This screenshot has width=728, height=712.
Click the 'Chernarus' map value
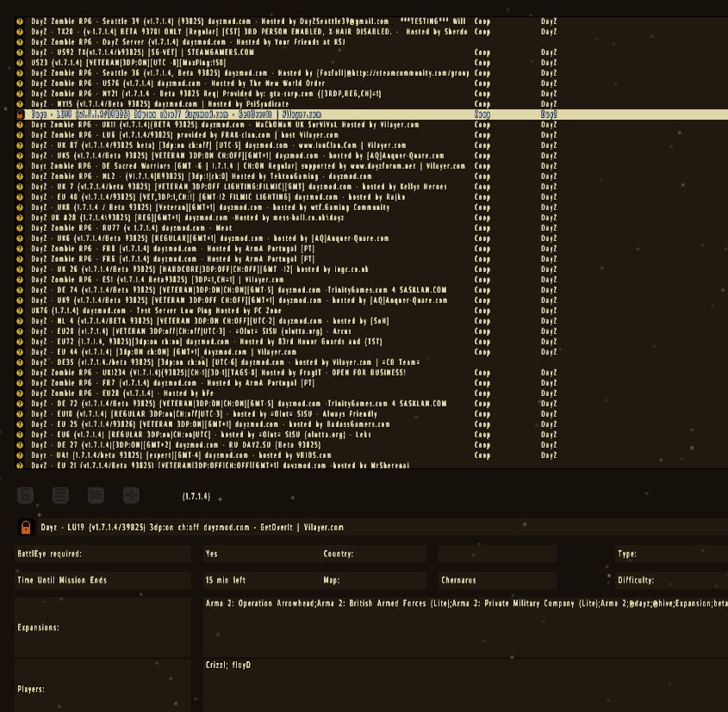[458, 580]
